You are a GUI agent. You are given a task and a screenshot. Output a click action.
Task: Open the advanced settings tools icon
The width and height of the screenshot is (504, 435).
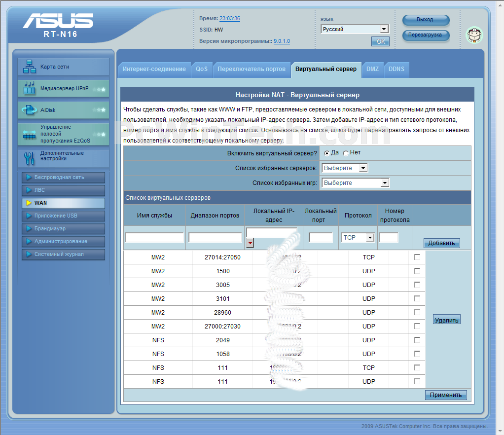click(x=29, y=158)
